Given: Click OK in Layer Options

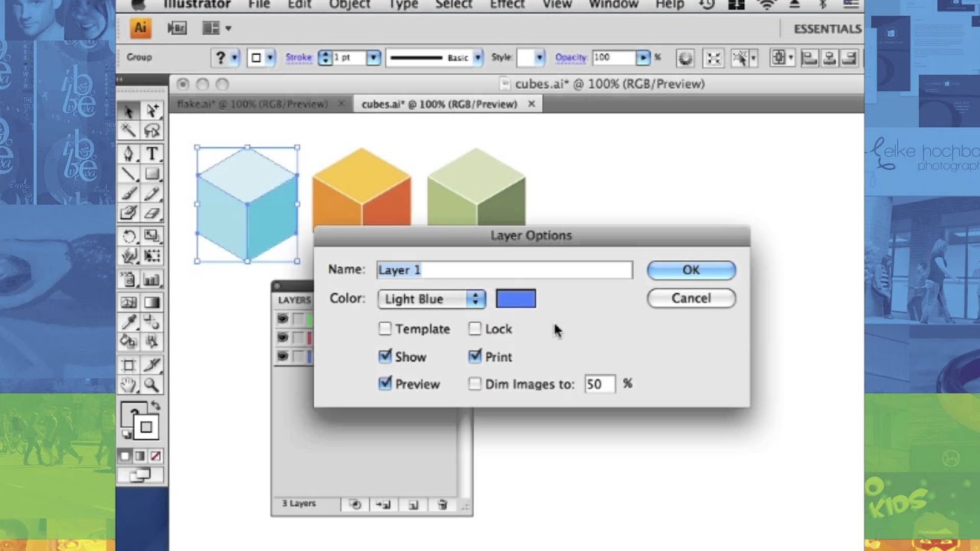Looking at the screenshot, I should [691, 270].
